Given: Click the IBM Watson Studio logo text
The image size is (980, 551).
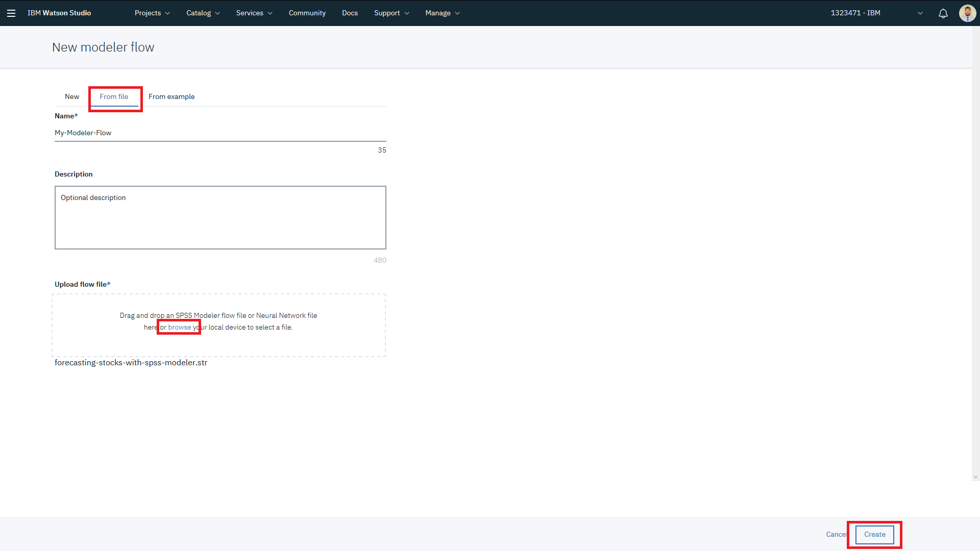Looking at the screenshot, I should tap(59, 13).
